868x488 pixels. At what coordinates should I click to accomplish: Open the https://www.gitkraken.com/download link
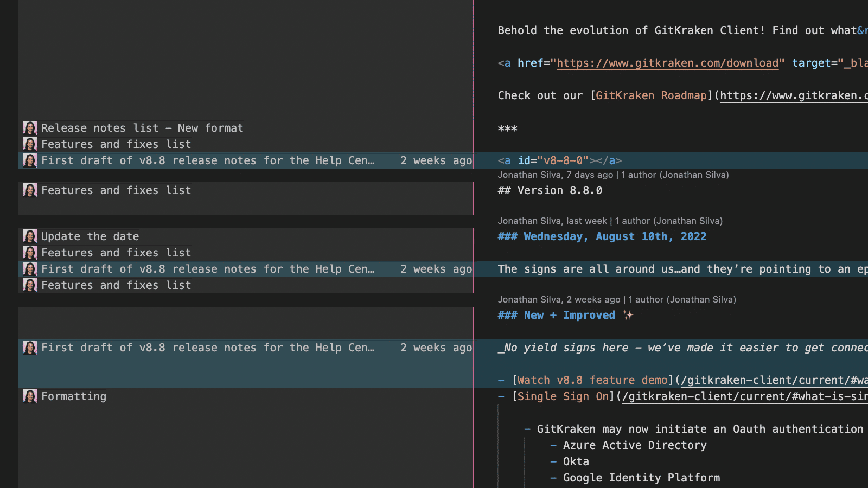pyautogui.click(x=668, y=63)
